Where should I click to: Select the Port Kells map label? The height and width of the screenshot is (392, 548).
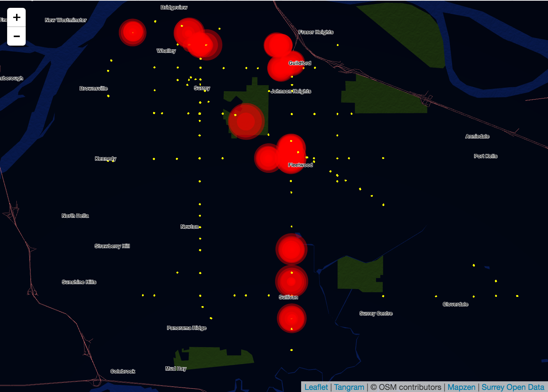tap(485, 156)
